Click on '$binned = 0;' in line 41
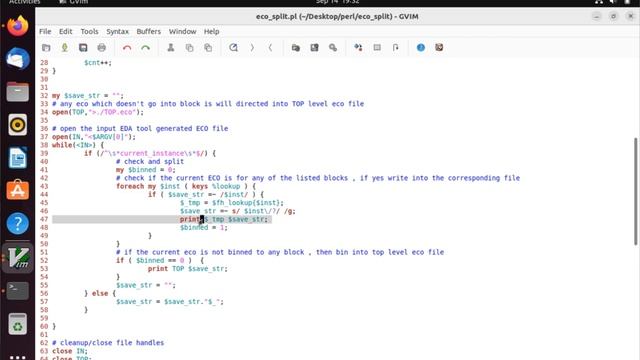Image resolution: width=640 pixels, height=360 pixels. tap(151, 170)
